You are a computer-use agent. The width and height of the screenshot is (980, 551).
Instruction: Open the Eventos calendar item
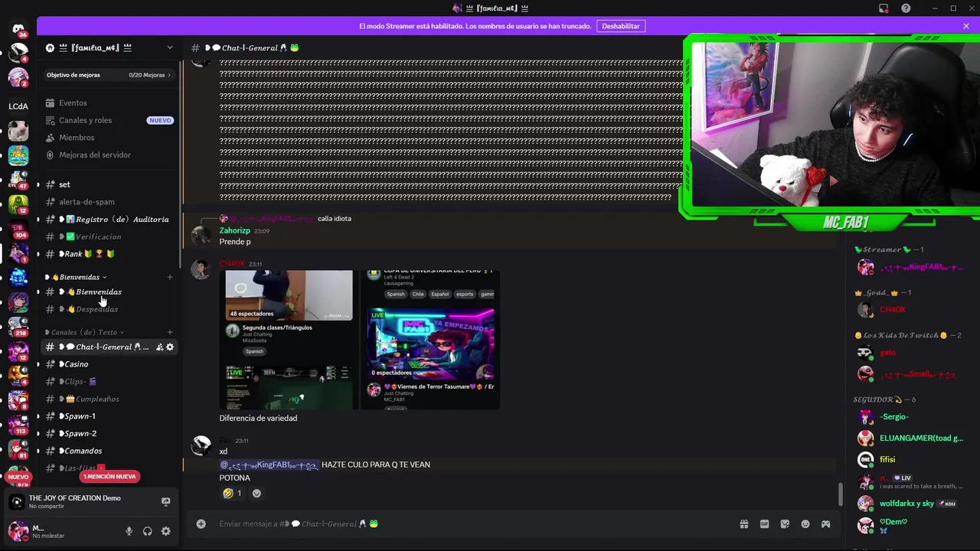pyautogui.click(x=109, y=103)
